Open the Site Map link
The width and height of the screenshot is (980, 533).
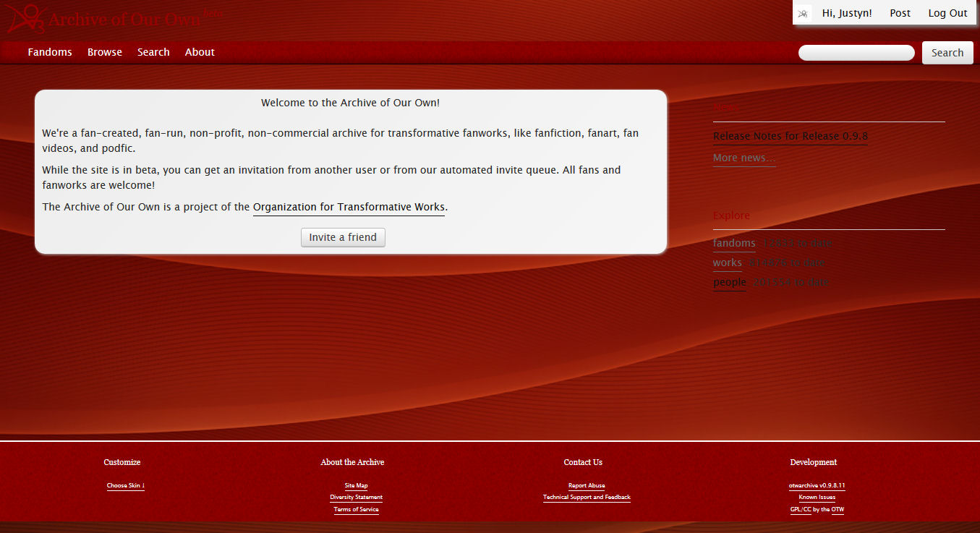click(356, 486)
